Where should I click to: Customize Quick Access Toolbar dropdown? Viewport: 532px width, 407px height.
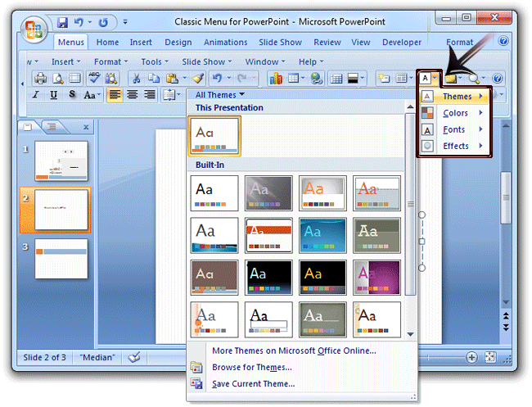125,22
